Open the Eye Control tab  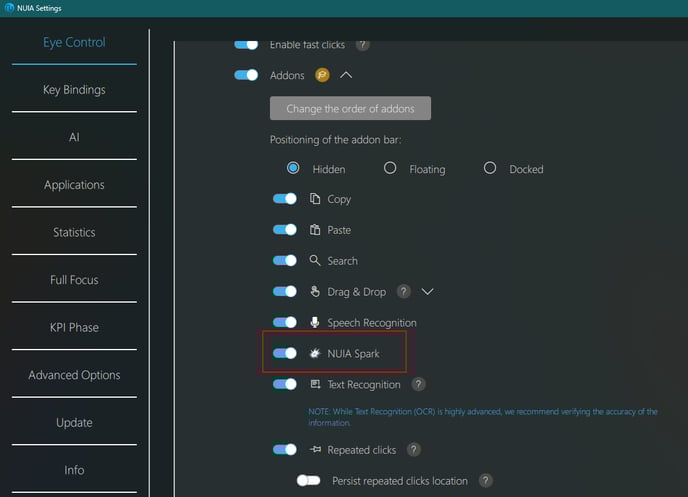tap(74, 42)
